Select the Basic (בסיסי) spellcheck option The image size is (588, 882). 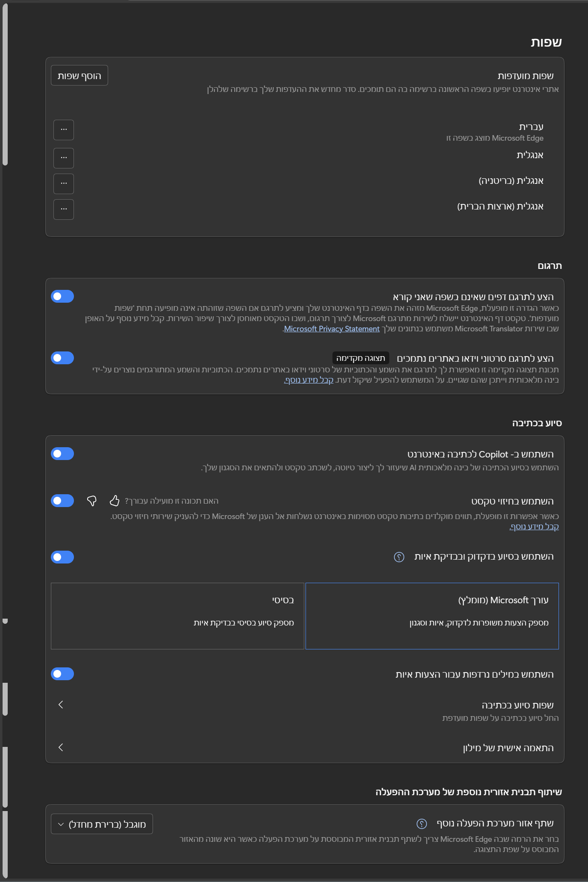177,616
